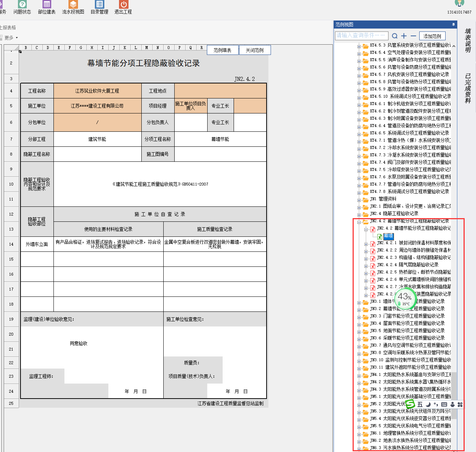This screenshot has width=476, height=452.
Task: Collapse the JN2.4.2 red file node
Action: pyautogui.click(x=366, y=229)
